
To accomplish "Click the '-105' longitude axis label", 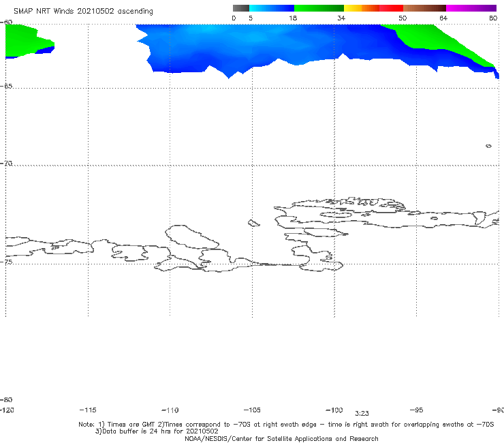I will 252,410.
